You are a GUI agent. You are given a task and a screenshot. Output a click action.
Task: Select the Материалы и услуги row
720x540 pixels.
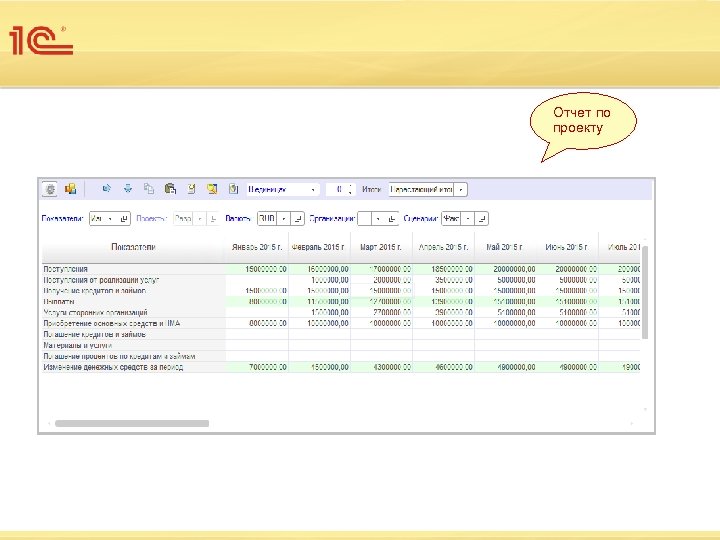click(78, 345)
